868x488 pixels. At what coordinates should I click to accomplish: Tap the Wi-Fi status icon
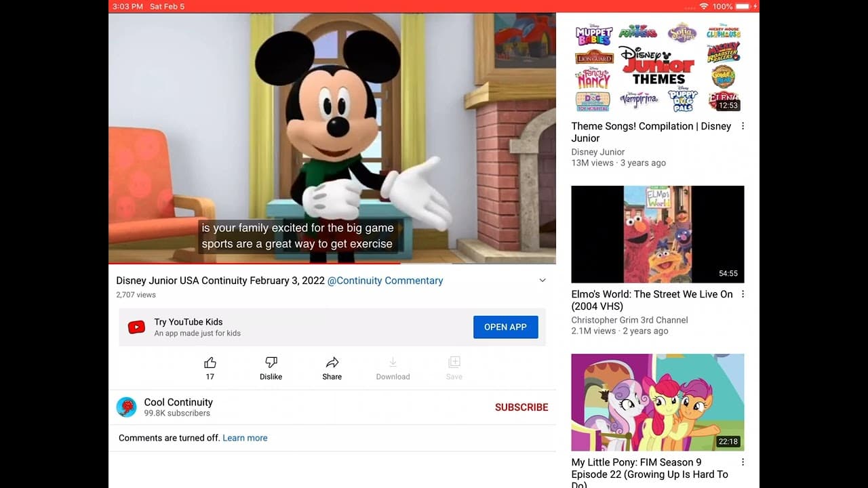(x=704, y=6)
